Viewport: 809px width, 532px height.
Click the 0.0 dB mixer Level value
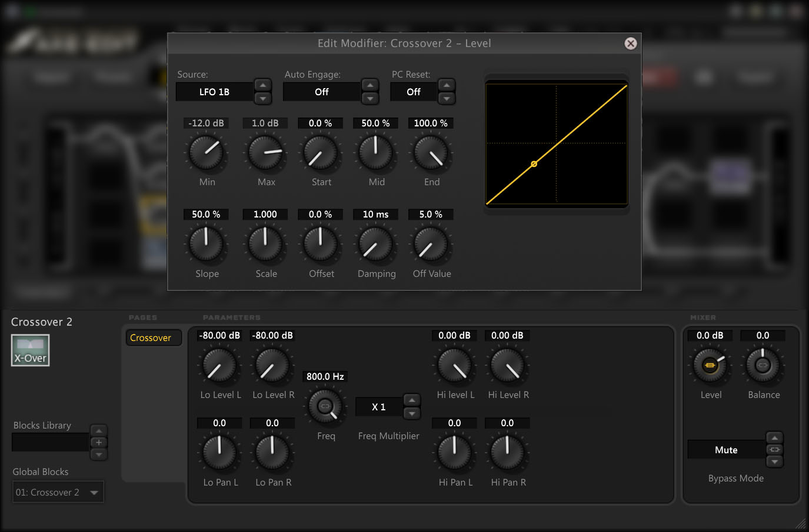point(710,336)
